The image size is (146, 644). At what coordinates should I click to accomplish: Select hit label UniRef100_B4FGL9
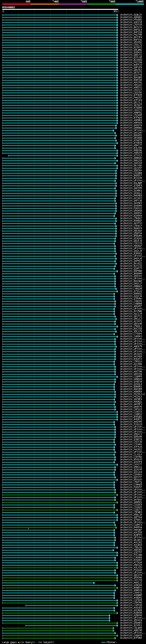(131, 30)
